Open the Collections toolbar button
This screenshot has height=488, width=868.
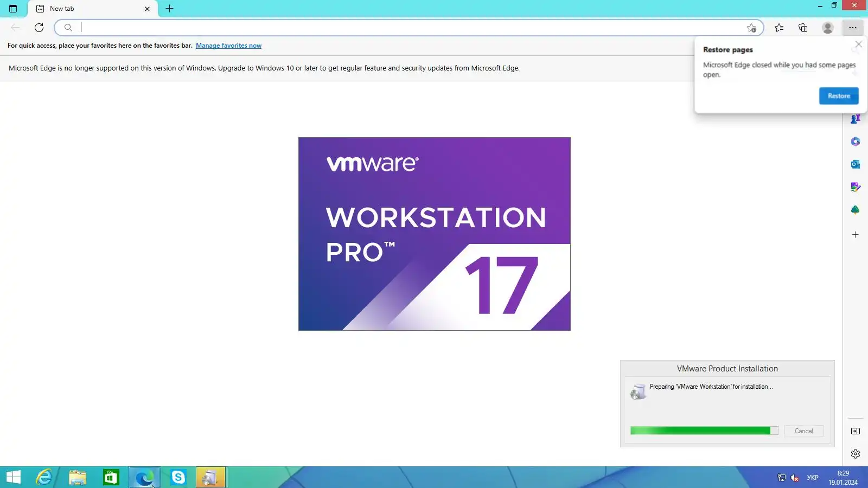pyautogui.click(x=803, y=28)
